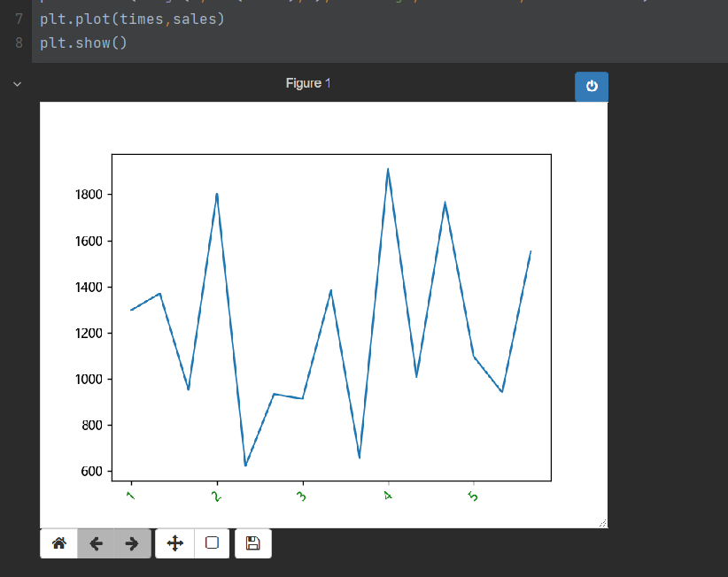This screenshot has height=577, width=728.
Task: Stop interaction with blue power button
Action: pos(592,86)
